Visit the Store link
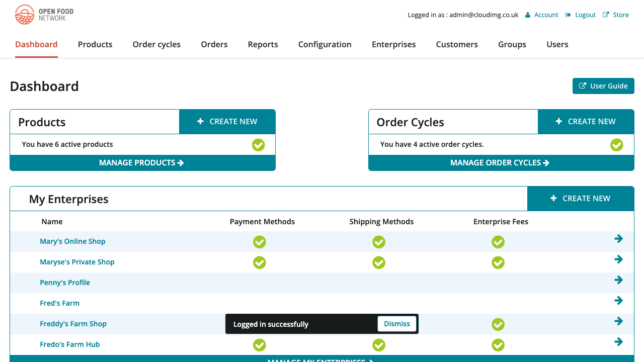Image resolution: width=644 pixels, height=362 pixels. tap(616, 15)
